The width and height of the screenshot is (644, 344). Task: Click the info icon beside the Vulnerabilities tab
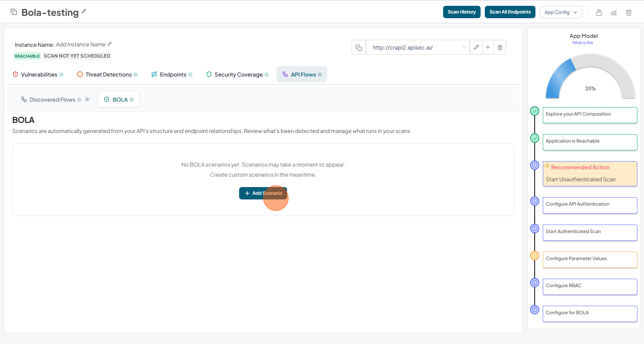pyautogui.click(x=61, y=75)
